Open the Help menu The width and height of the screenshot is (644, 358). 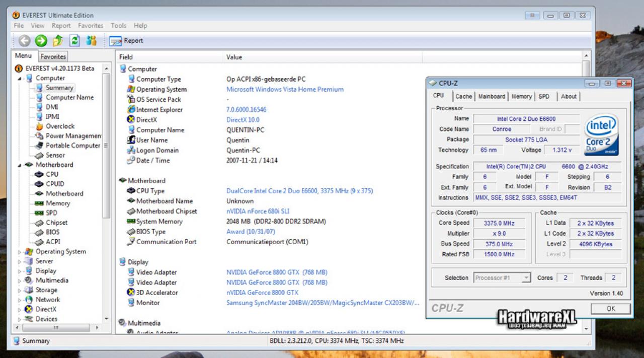click(x=140, y=26)
